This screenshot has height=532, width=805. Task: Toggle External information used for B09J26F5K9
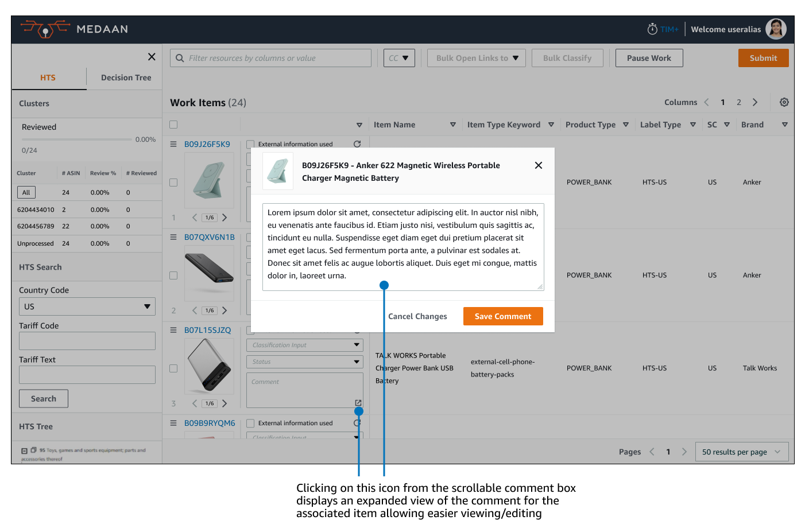250,144
